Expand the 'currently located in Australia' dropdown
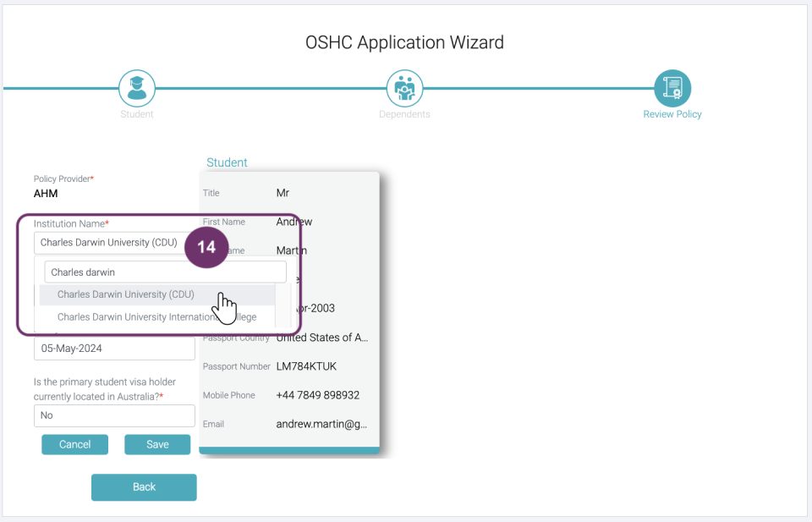The width and height of the screenshot is (812, 522). [114, 415]
